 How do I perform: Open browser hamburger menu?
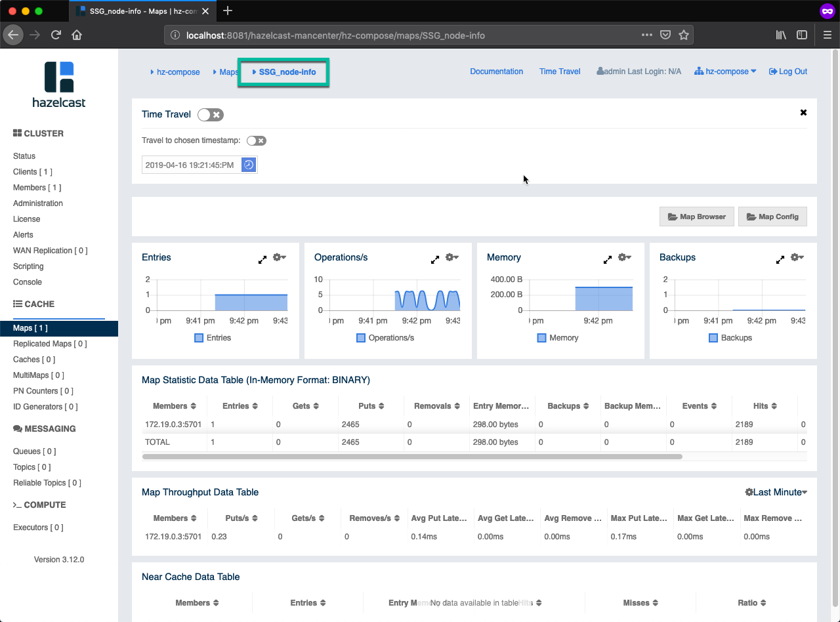(828, 35)
